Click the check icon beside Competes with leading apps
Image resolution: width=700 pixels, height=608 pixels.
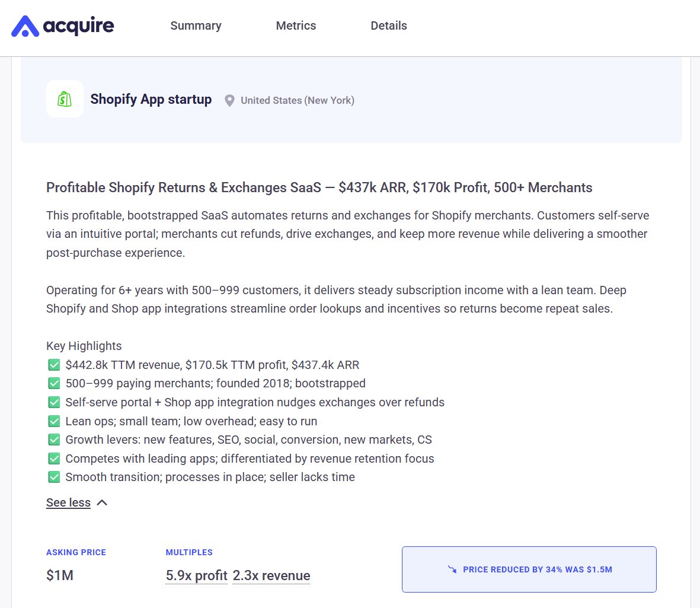click(x=54, y=459)
